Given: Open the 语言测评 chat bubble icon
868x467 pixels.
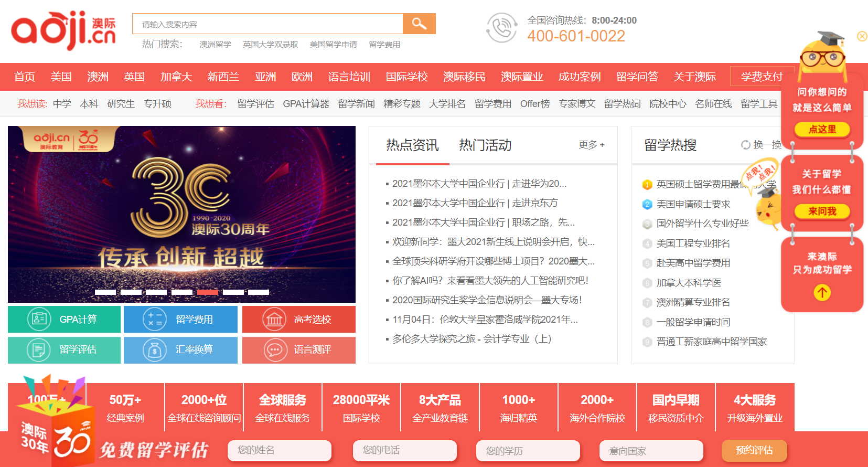Looking at the screenshot, I should point(274,349).
